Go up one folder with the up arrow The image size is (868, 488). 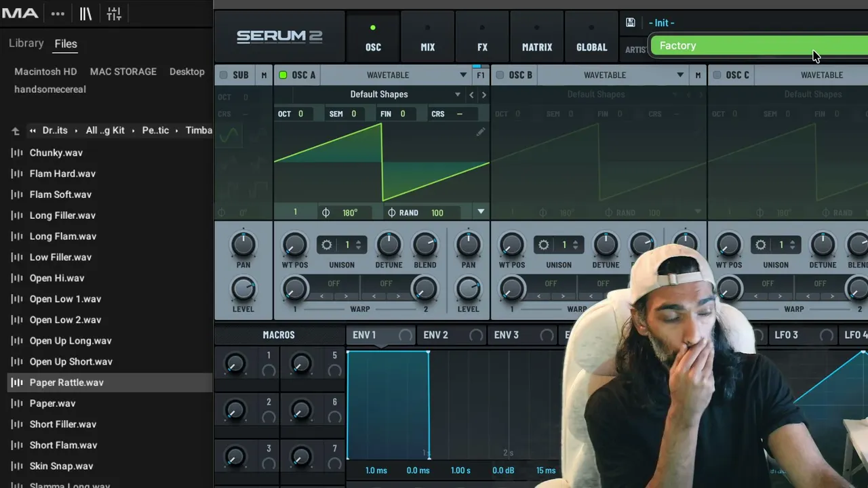(16, 131)
